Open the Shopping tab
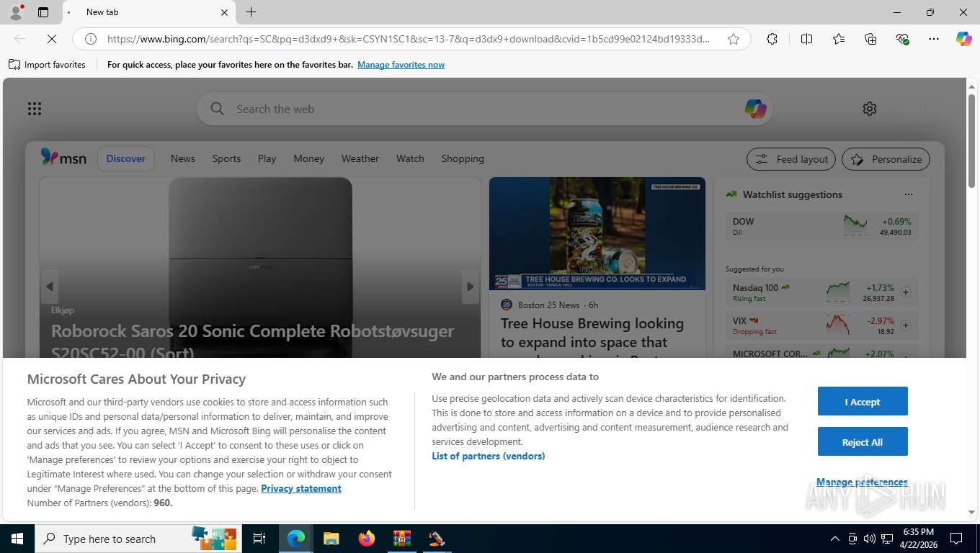 pos(463,158)
